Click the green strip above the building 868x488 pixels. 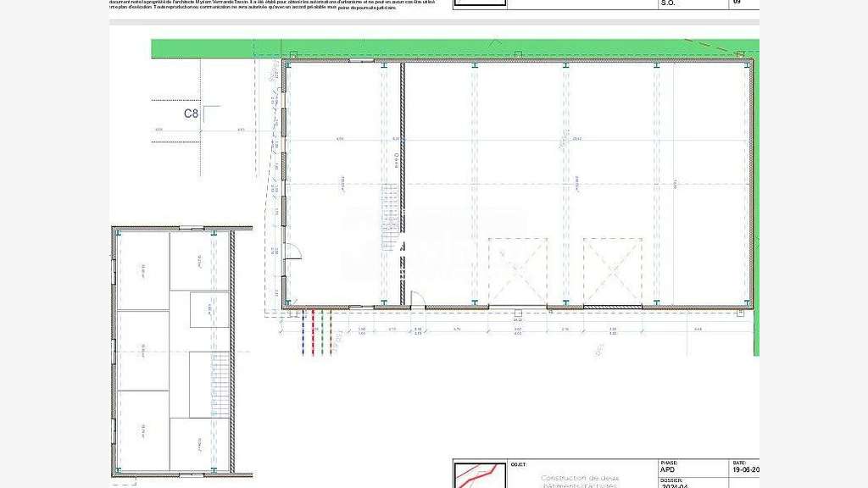[455, 48]
